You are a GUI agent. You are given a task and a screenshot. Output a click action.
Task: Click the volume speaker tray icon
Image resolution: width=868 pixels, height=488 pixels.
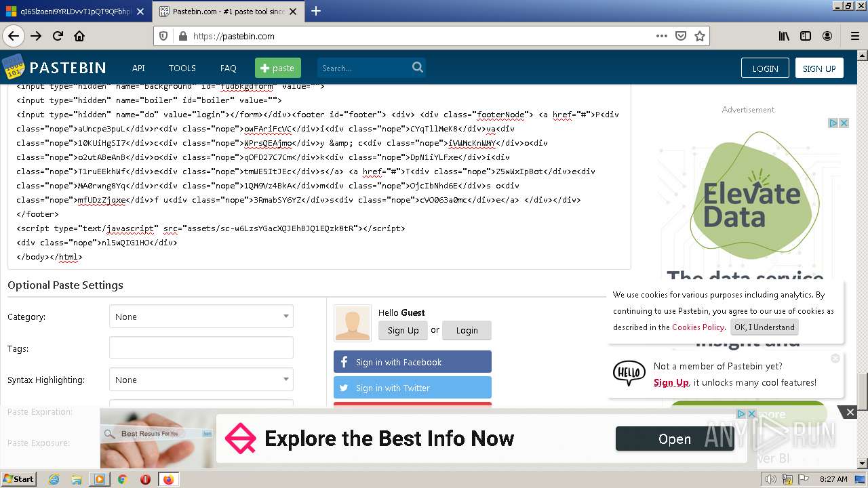770,479
